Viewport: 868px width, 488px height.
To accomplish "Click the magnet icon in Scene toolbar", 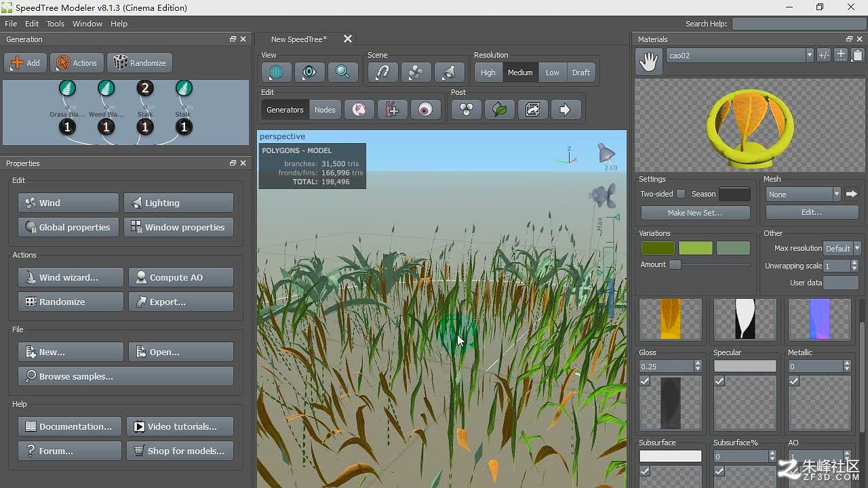I will pos(382,72).
